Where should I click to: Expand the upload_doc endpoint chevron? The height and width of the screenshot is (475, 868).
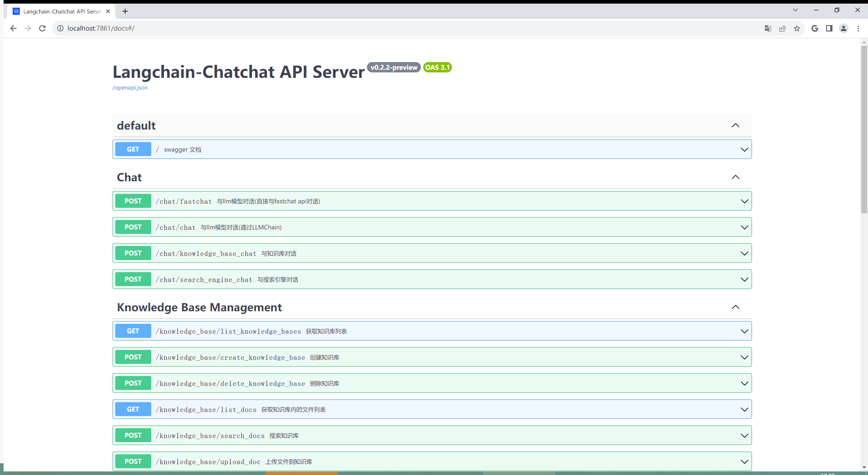coord(745,462)
